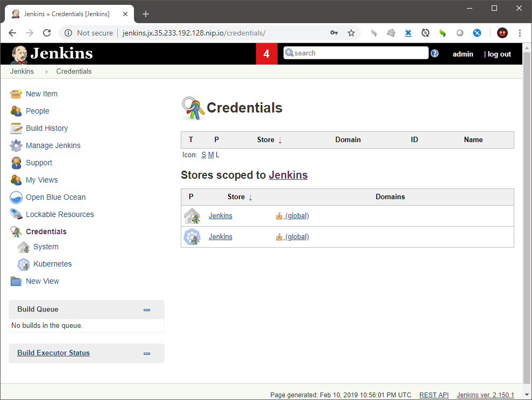The height and width of the screenshot is (400, 532).
Task: Select the System credentials sub-item
Action: click(x=46, y=247)
